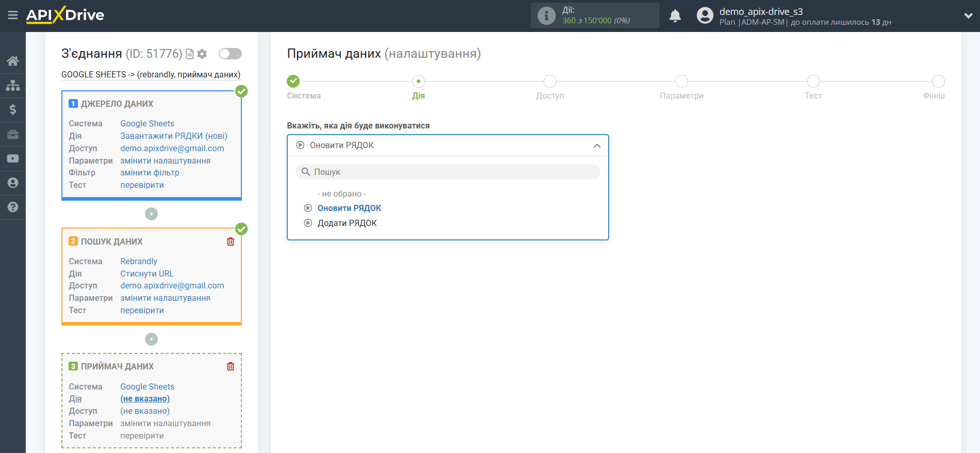Click the ПРИЙМАЧ ДАНИХ block title
Viewport: 980px width, 453px height.
click(x=117, y=366)
